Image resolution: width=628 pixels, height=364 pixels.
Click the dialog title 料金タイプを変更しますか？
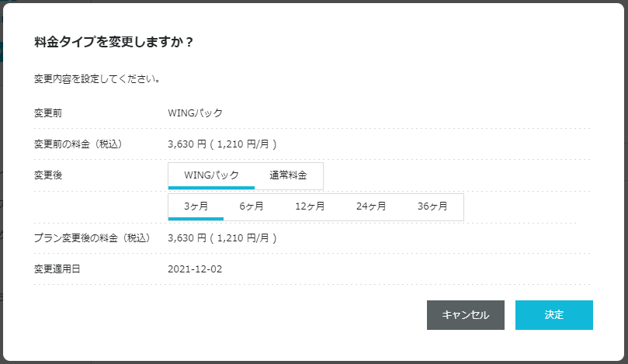click(x=113, y=42)
